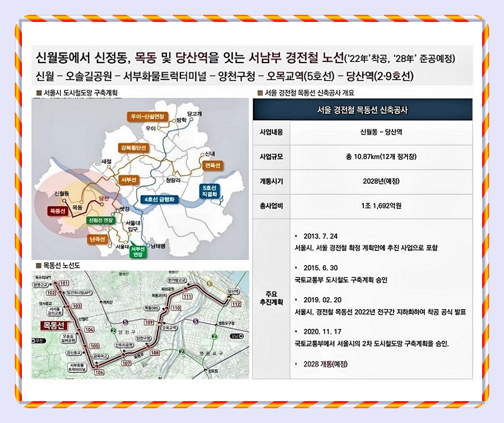The width and height of the screenshot is (504, 423).
Task: Click the 2019. 02. 20 date entry
Action: coord(323,300)
